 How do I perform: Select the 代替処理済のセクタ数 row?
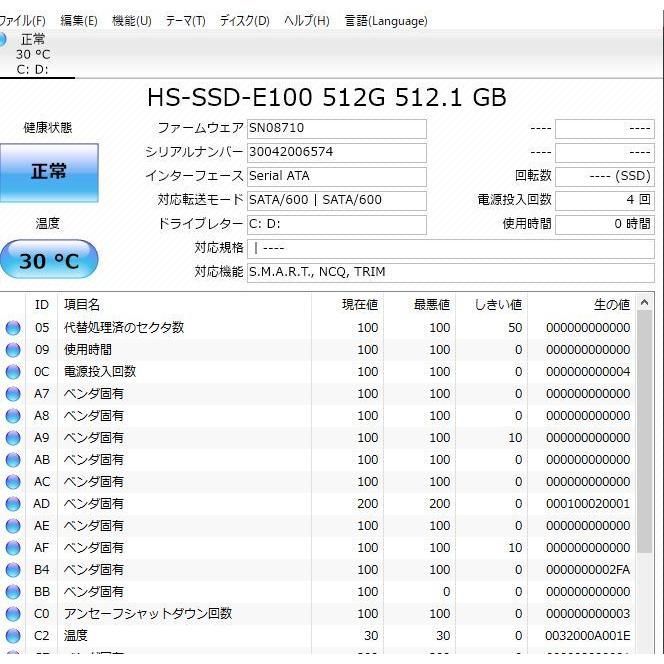coord(318,328)
